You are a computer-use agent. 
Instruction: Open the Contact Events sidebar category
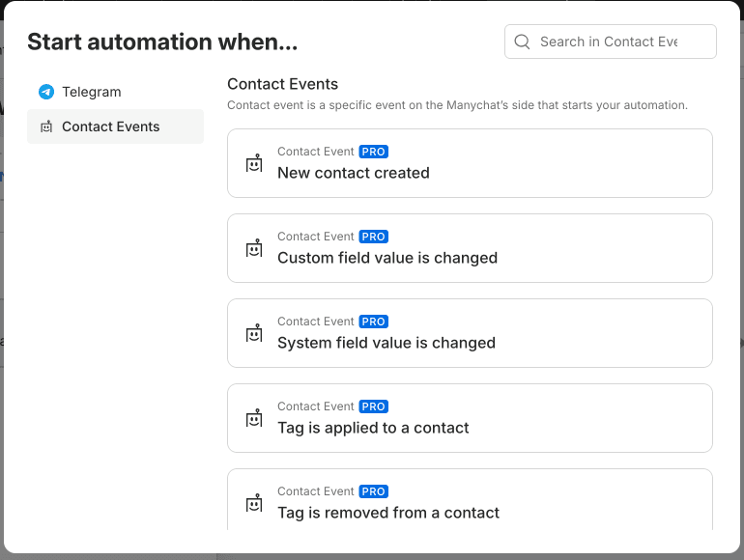(115, 126)
